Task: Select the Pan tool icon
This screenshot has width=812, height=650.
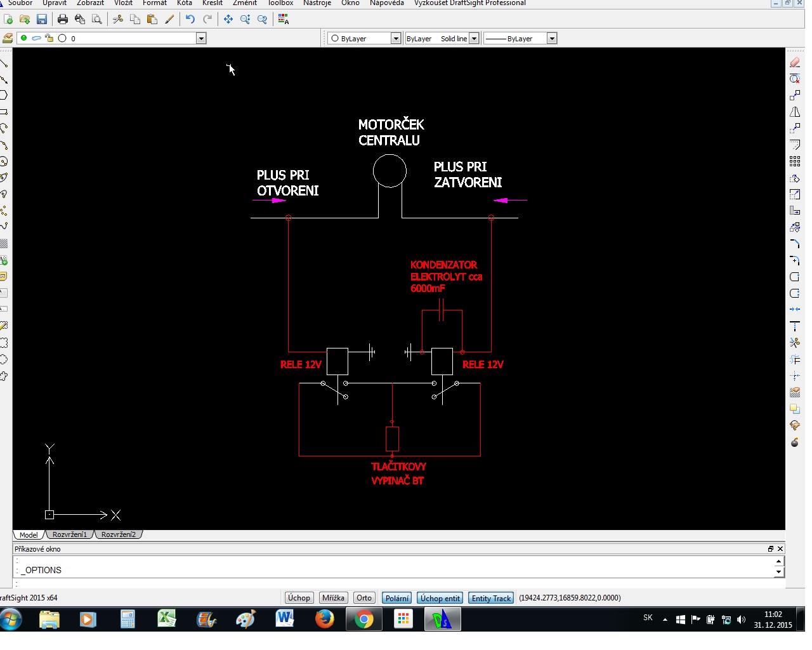Action: [228, 20]
